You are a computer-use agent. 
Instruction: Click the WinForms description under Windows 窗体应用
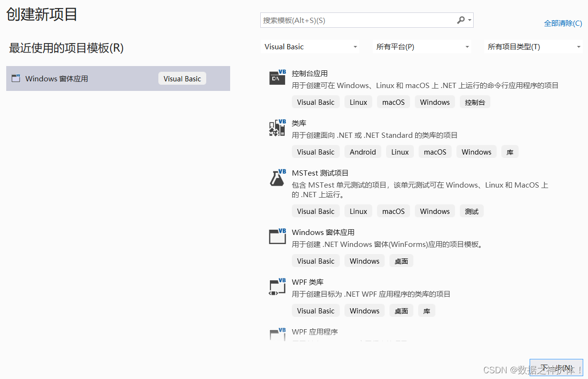388,245
